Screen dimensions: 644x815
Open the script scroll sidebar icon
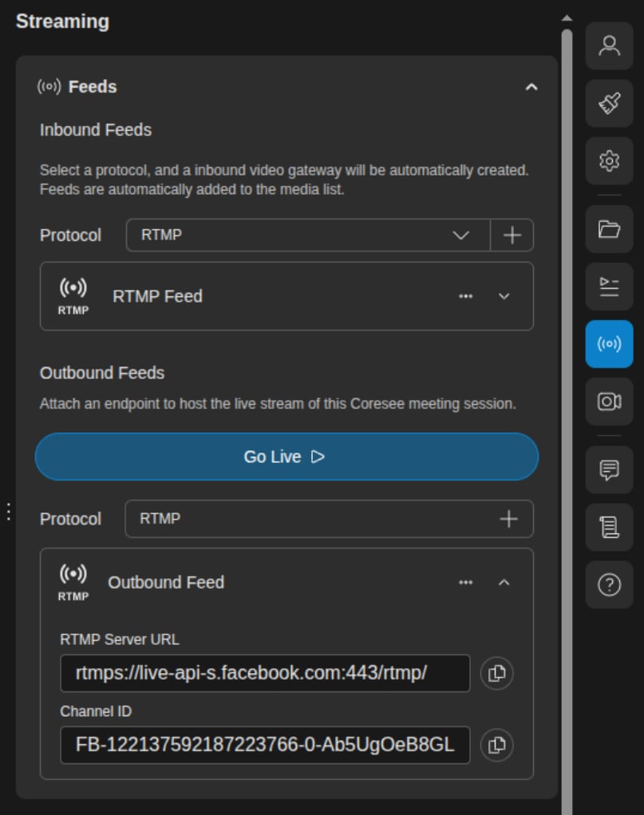[609, 527]
